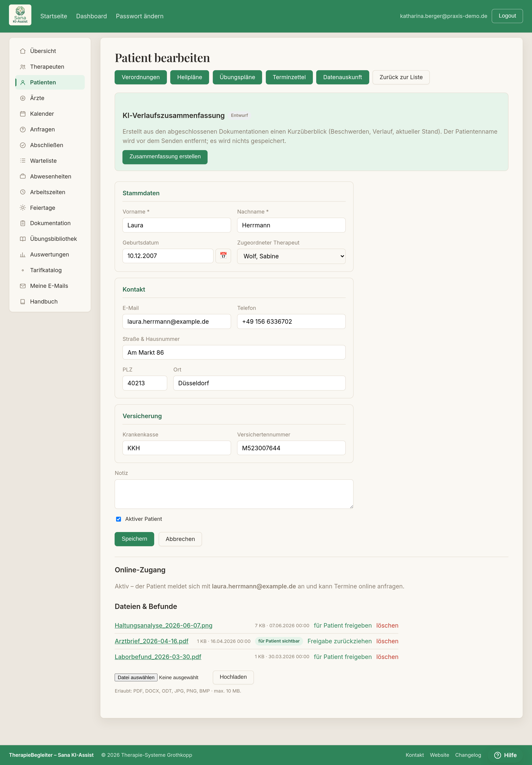This screenshot has height=765, width=532.
Task: Click Zurück zur Liste button
Action: click(401, 77)
